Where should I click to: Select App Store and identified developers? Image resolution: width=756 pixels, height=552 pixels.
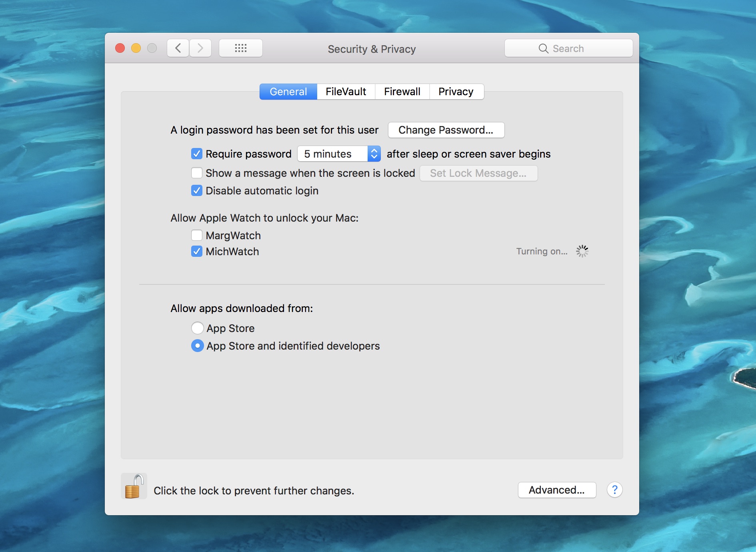[197, 346]
